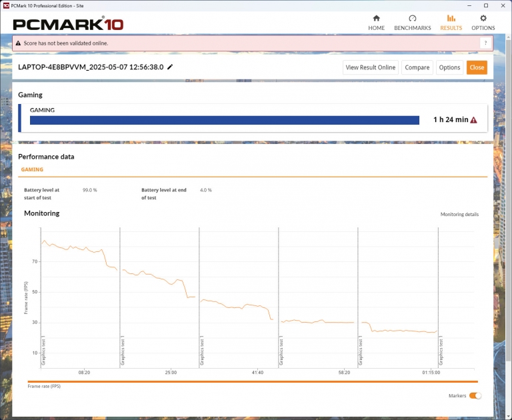Click the 70 FPS axis label
512x420 pixels.
(35, 261)
